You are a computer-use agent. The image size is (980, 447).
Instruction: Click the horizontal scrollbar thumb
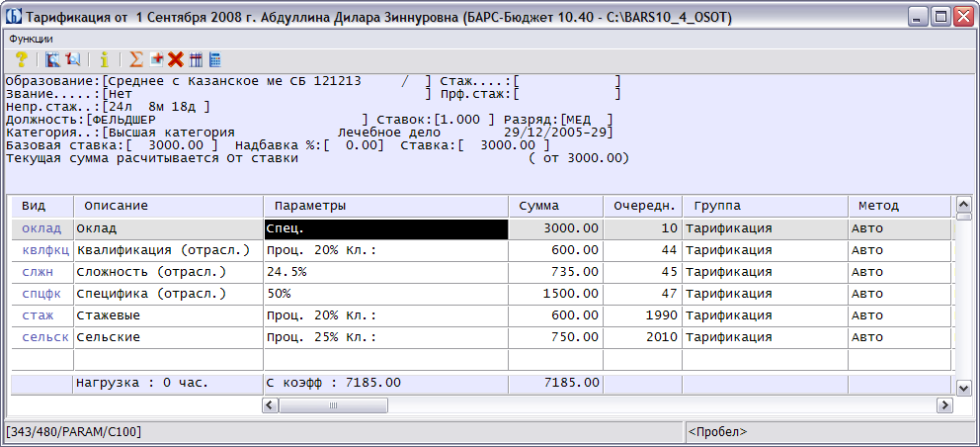click(333, 405)
